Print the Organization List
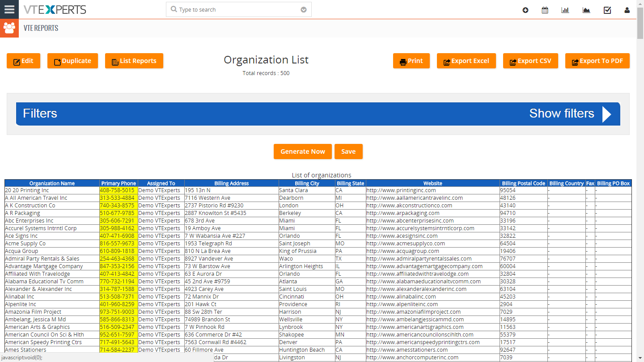 coord(411,61)
